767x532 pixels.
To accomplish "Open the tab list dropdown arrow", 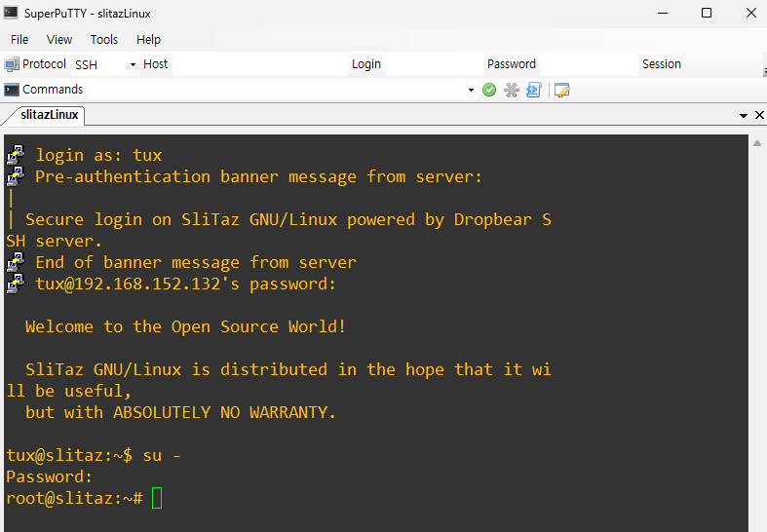I will [x=743, y=115].
